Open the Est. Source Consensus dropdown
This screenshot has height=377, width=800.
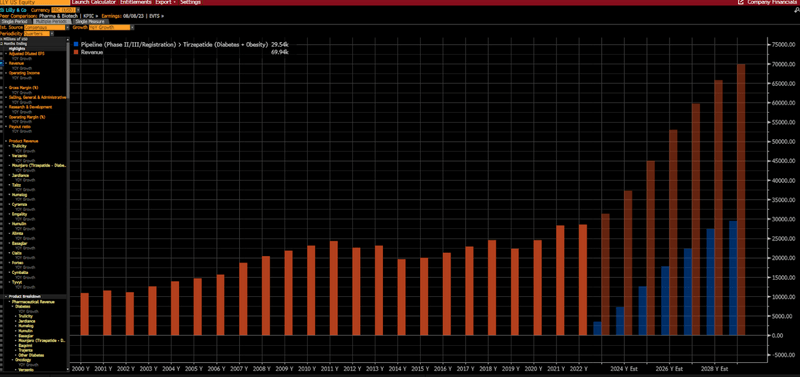coord(44,27)
